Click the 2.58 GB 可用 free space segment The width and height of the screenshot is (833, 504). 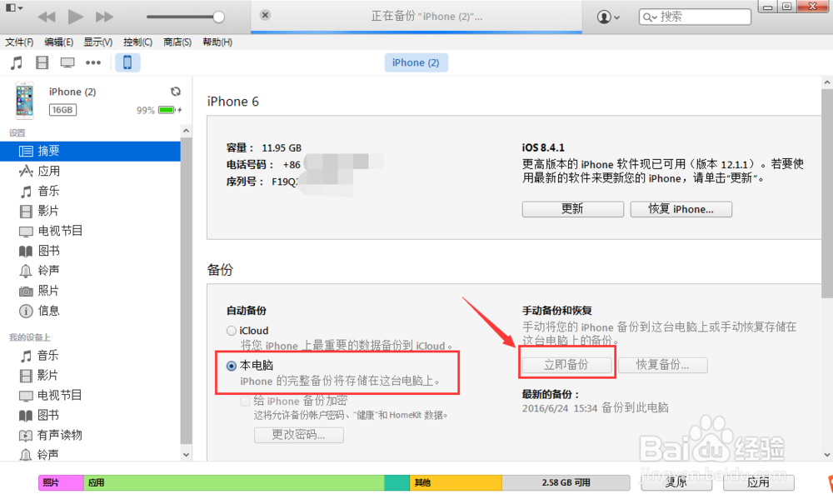point(566,482)
